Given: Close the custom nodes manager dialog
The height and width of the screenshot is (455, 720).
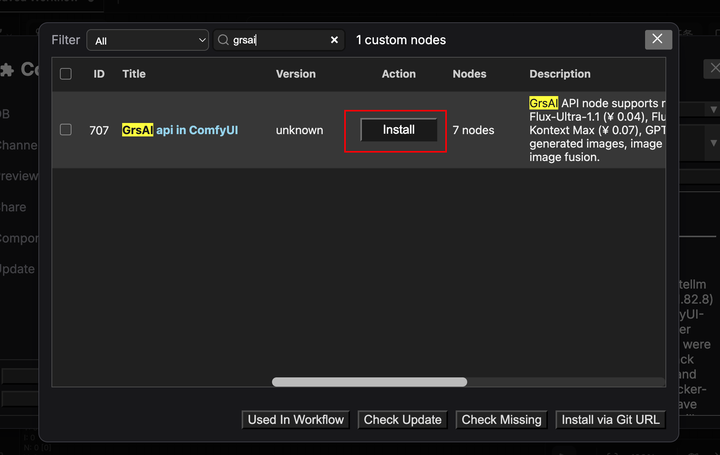Looking at the screenshot, I should [658, 39].
